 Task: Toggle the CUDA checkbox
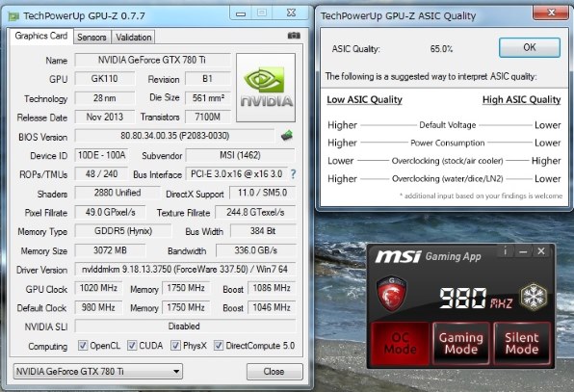pyautogui.click(x=132, y=345)
